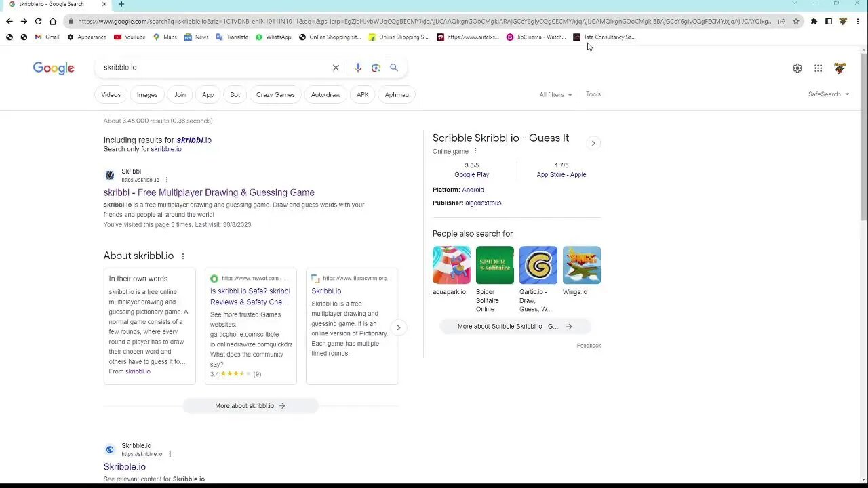Open Appearance bookmark
The height and width of the screenshot is (488, 868).
click(x=86, y=37)
